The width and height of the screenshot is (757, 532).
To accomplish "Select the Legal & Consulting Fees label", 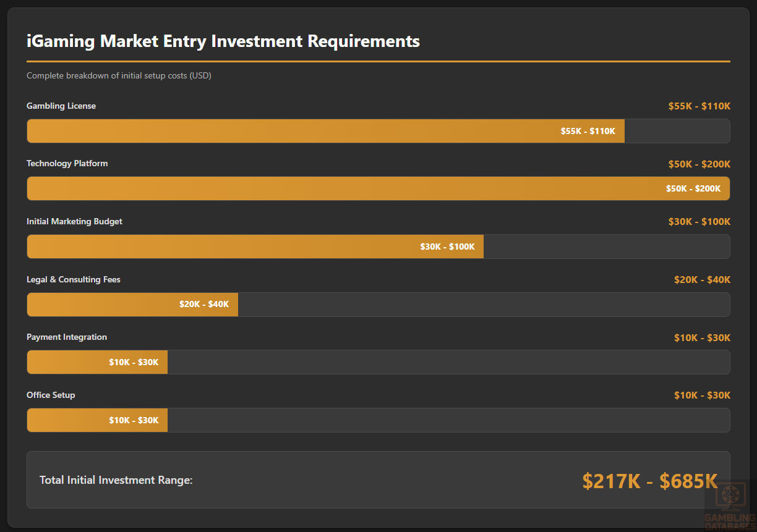I will (73, 279).
